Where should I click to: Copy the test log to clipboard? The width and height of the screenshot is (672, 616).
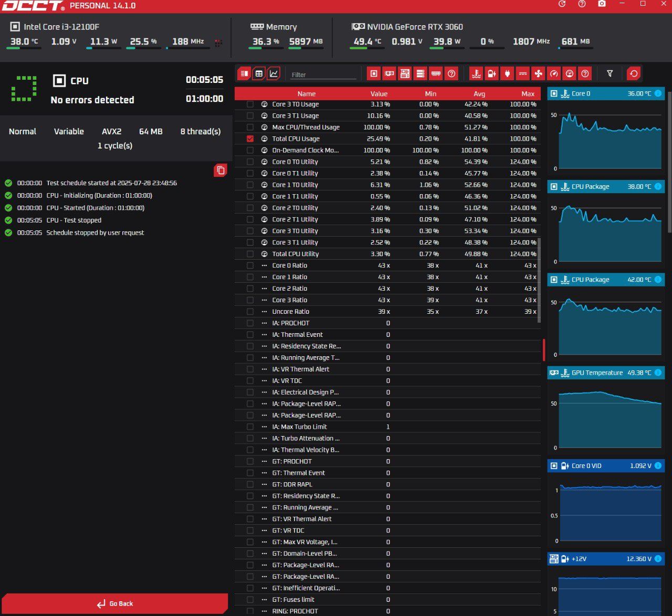tap(220, 170)
